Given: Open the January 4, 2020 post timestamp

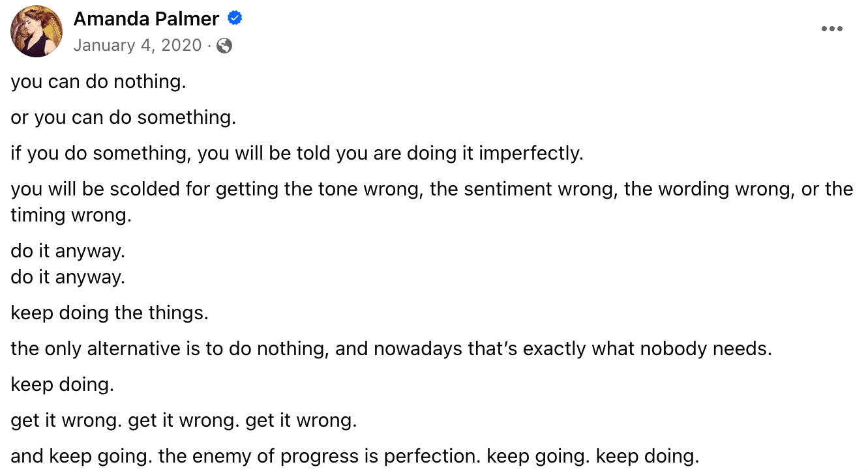Looking at the screenshot, I should [138, 46].
